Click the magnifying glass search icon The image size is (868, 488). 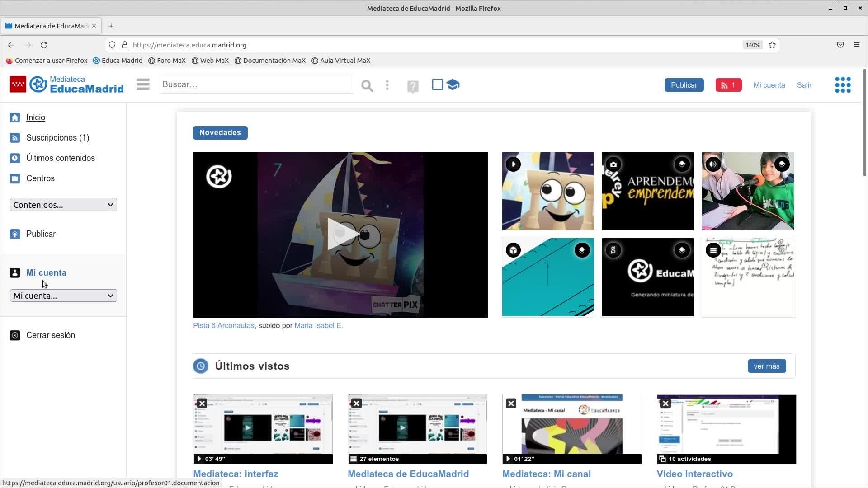367,85
